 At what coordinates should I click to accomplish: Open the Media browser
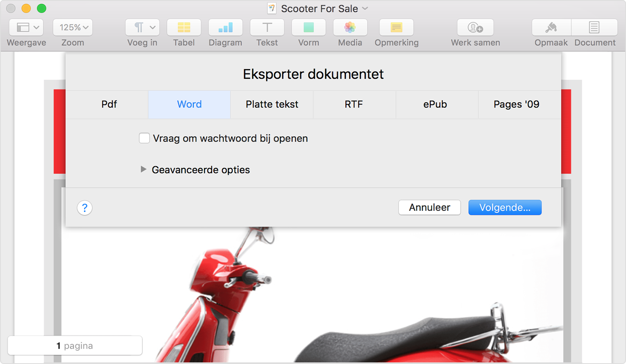(x=350, y=27)
